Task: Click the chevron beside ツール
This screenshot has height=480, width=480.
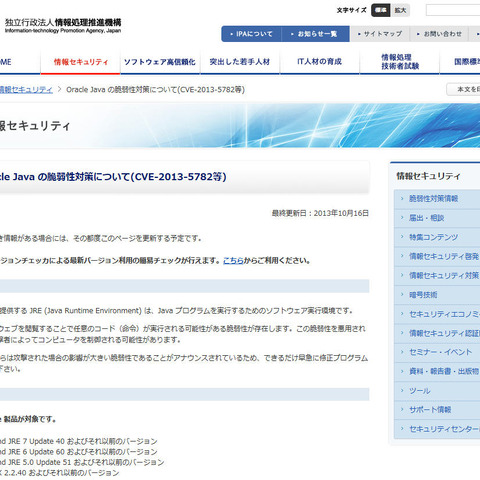Action: (x=402, y=390)
